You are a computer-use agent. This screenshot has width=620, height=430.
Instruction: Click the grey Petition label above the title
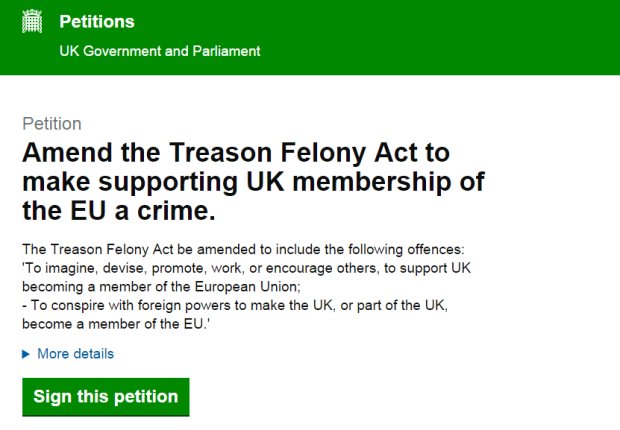52,125
